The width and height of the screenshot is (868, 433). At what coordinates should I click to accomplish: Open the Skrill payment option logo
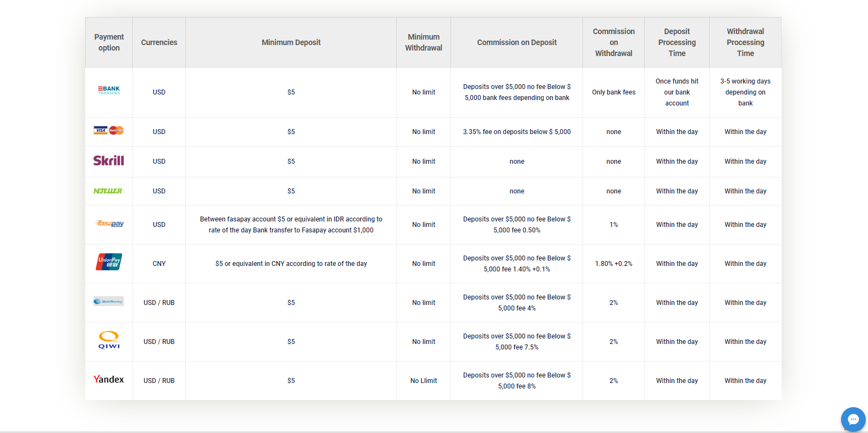pyautogui.click(x=108, y=160)
